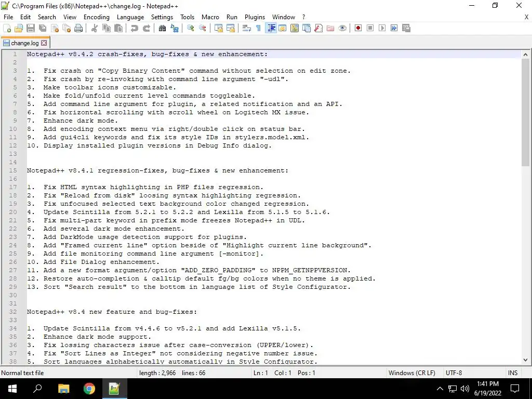Viewport: 532px width, 399px height.
Task: Toggle file Monitoring with the eye icon
Action: tap(342, 28)
